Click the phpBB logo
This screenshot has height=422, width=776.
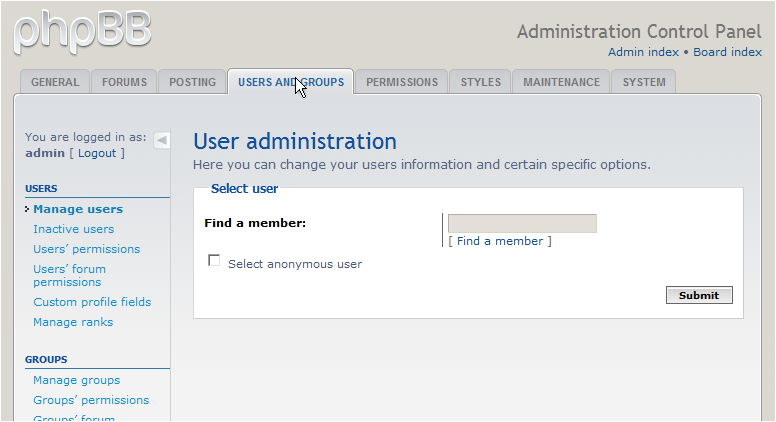coord(83,32)
